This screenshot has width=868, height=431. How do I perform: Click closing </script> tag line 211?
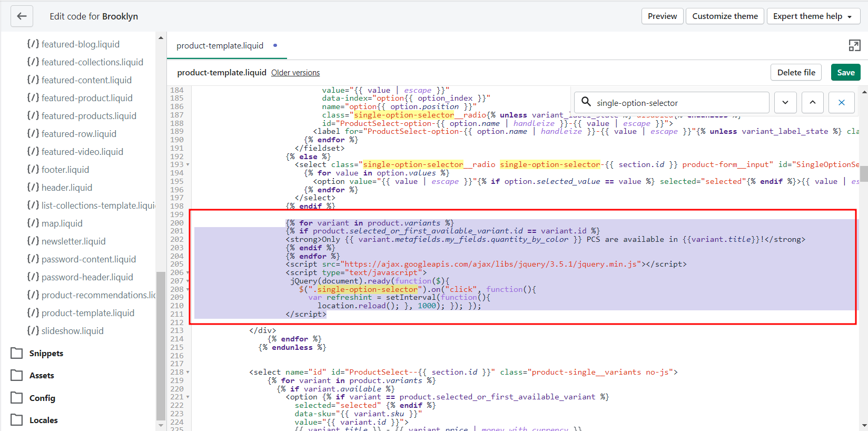pyautogui.click(x=306, y=314)
